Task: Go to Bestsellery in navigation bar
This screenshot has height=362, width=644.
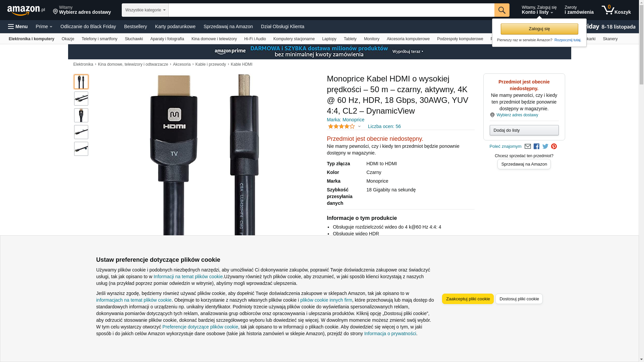Action: coord(136,26)
